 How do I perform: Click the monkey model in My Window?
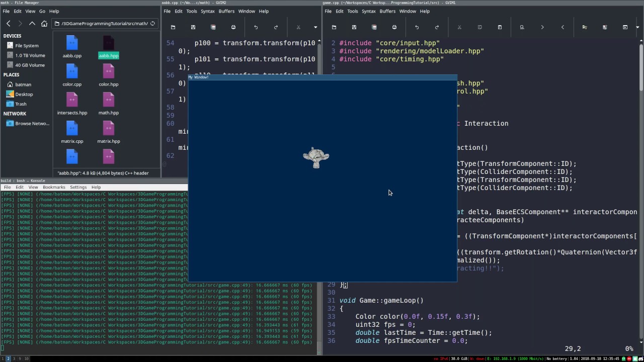[x=316, y=157]
